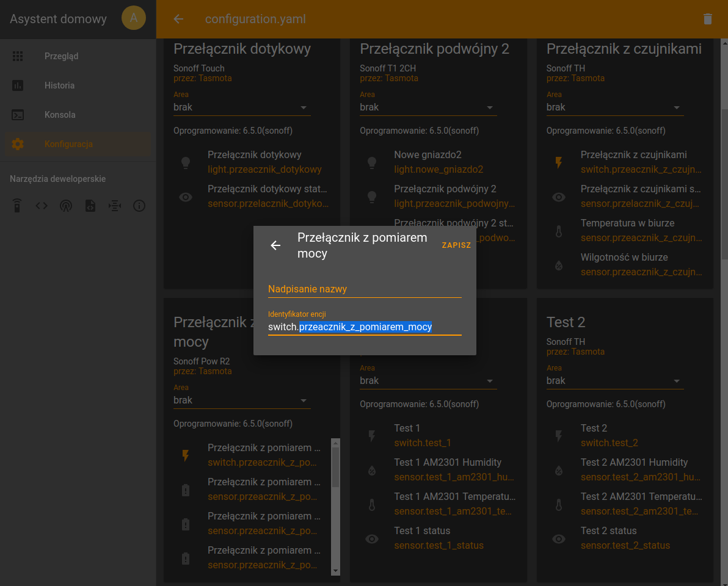This screenshot has width=728, height=586.
Task: Click the humidity icon of Wilgotność w biurze
Action: [x=559, y=265]
